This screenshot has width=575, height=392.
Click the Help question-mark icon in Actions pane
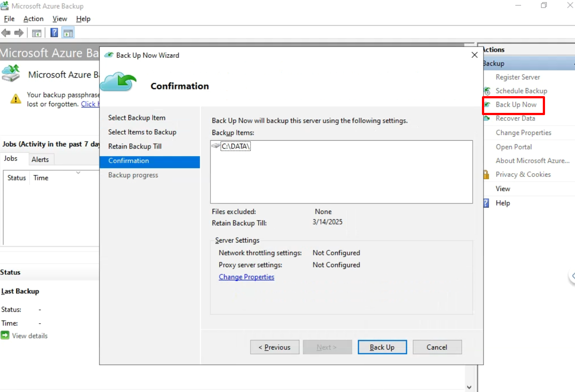(486, 203)
